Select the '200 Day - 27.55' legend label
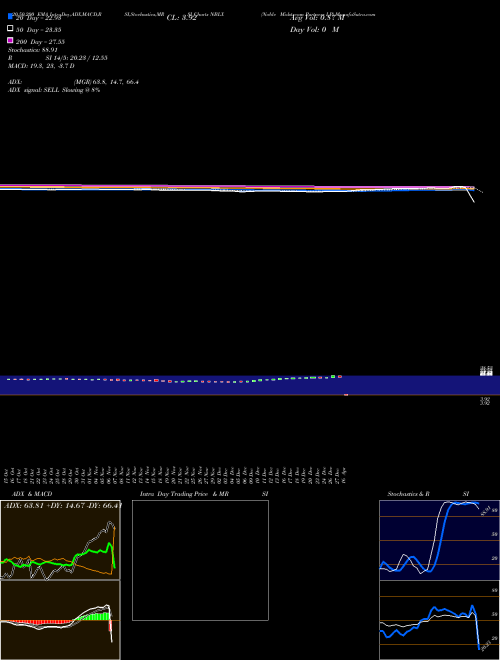The image size is (500, 660). (40, 42)
